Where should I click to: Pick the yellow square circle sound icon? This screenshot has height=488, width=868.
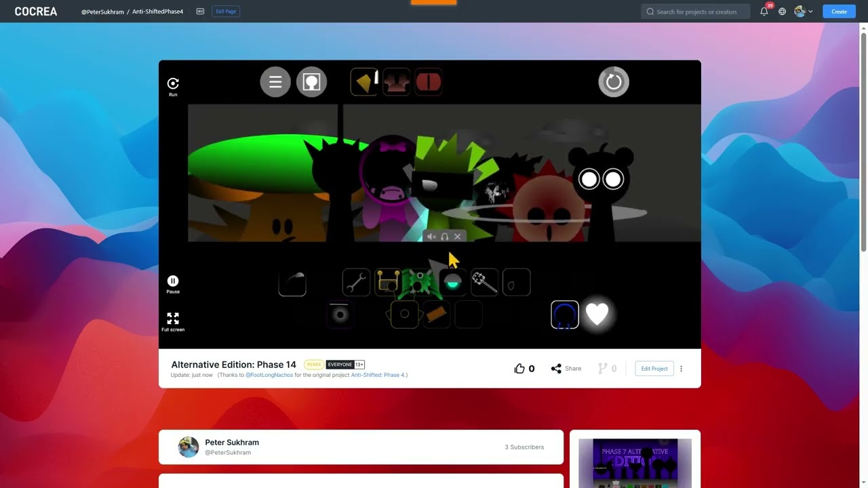405,314
